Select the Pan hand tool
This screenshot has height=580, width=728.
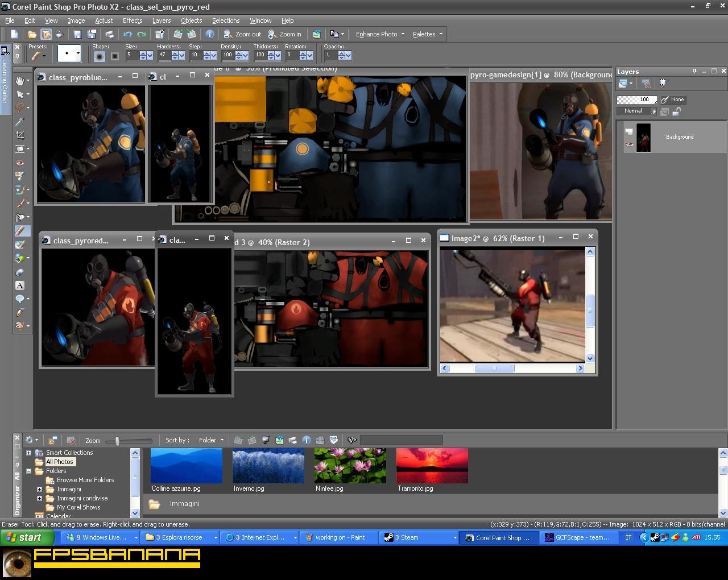pyautogui.click(x=20, y=81)
